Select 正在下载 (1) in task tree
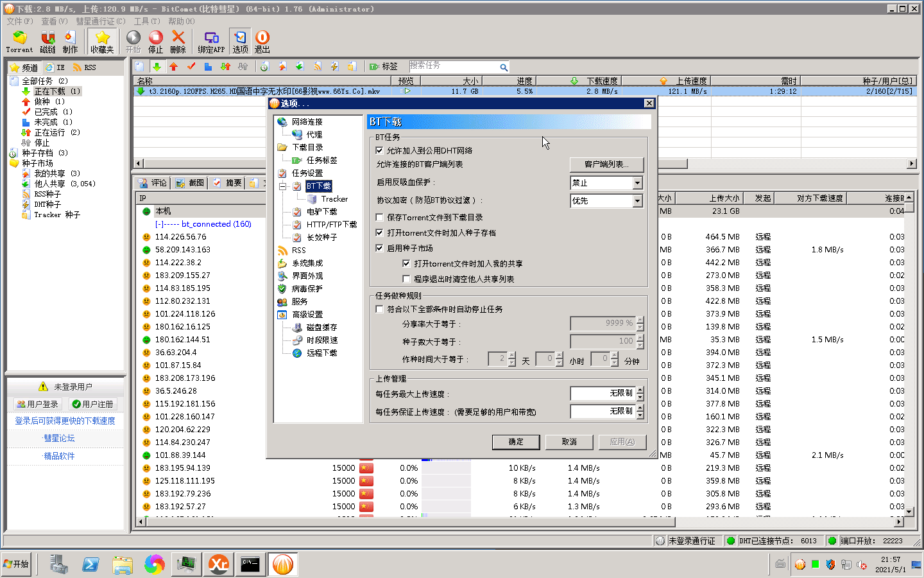The image size is (924, 578). (x=57, y=91)
